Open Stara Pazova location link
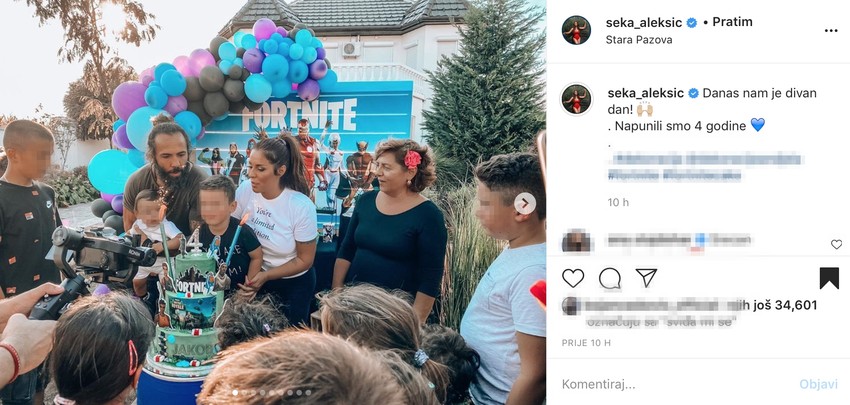850x405 pixels. click(640, 40)
